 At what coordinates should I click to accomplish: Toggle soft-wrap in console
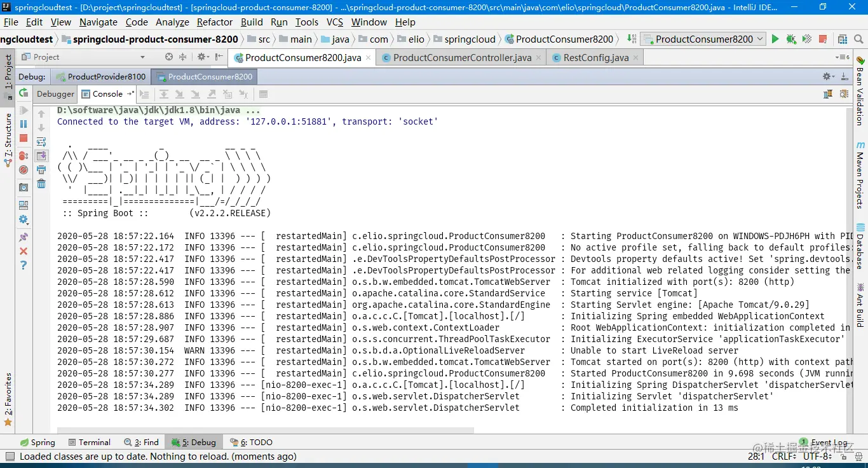tap(41, 142)
